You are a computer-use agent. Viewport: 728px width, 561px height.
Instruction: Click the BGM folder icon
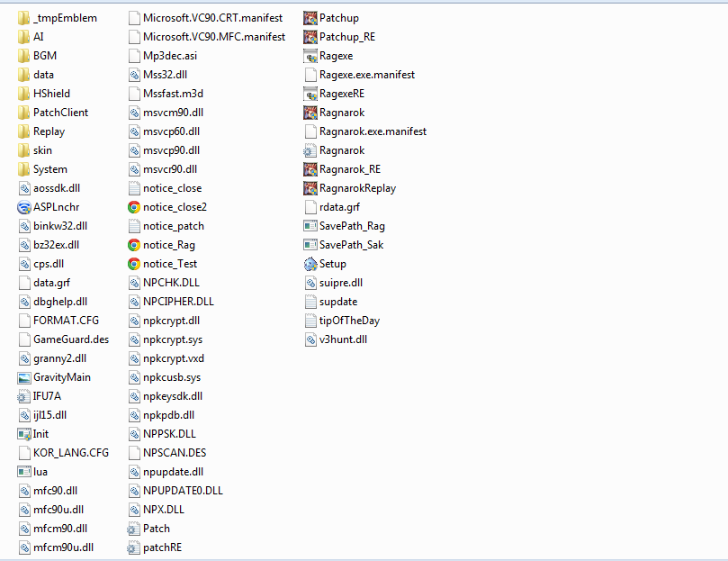pos(24,56)
